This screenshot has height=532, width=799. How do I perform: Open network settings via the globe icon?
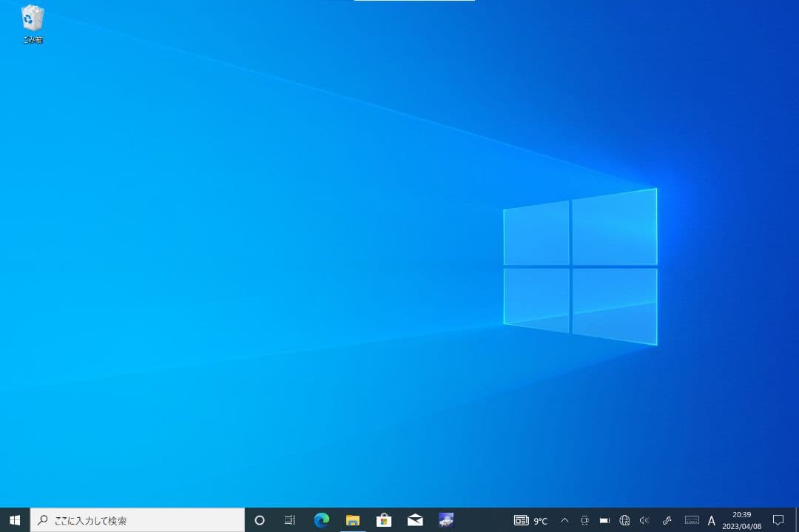coord(624,520)
